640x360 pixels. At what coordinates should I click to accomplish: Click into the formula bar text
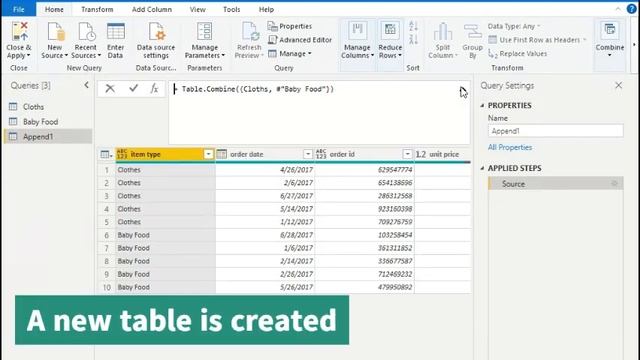pyautogui.click(x=258, y=89)
